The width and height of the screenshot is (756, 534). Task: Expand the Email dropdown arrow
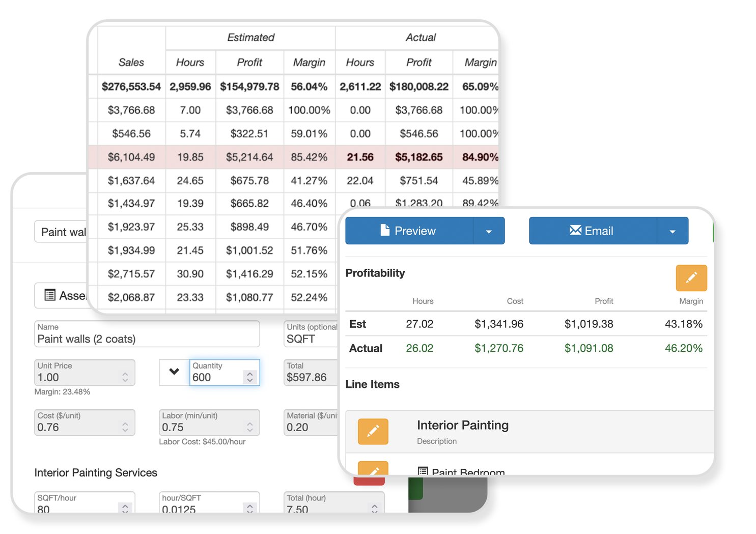click(x=673, y=231)
